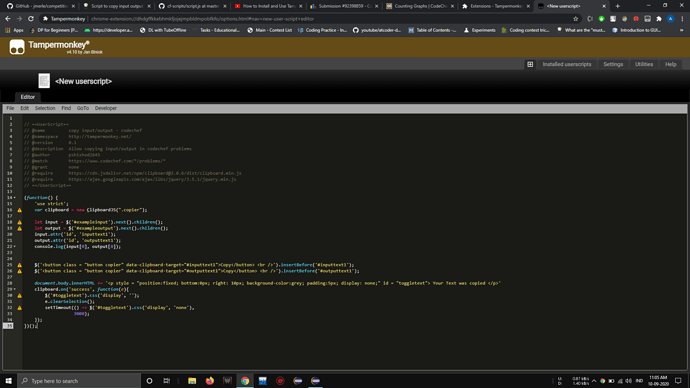
Task: Open Task View on the taskbar
Action: 166,381
